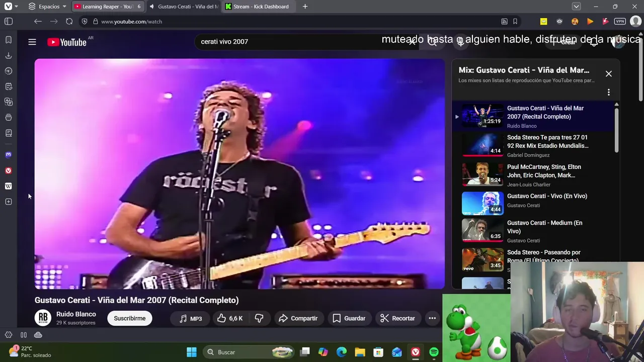Screen dimensions: 644x362
Task: Open the Notes panel in sidebar
Action: tap(9, 86)
